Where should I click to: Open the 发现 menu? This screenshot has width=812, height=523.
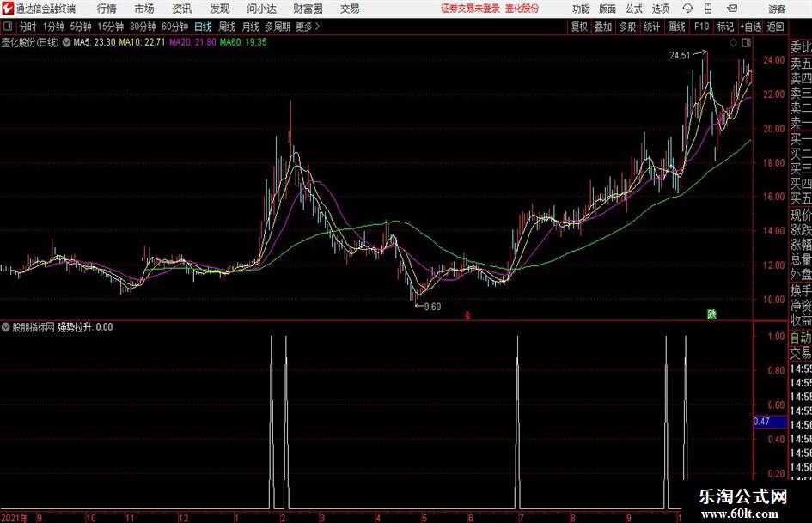220,9
